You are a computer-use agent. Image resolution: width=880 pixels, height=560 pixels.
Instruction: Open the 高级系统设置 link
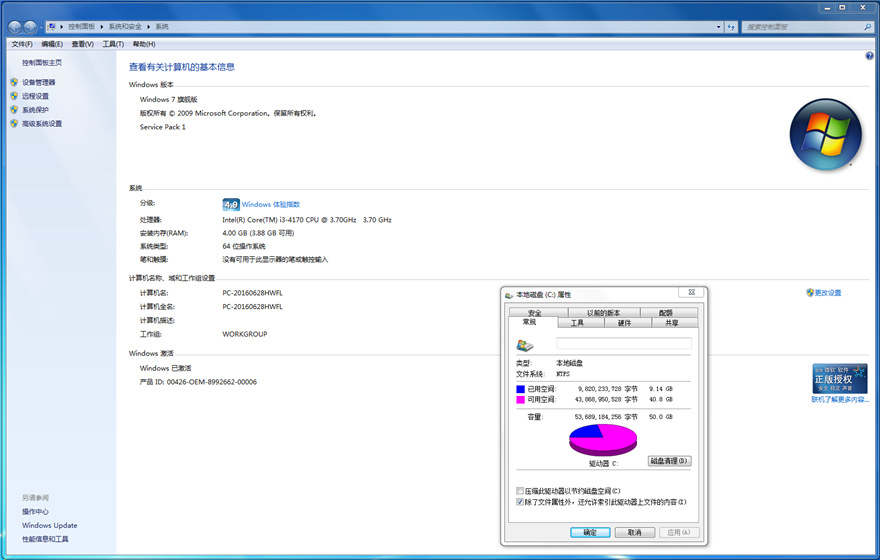[x=42, y=123]
